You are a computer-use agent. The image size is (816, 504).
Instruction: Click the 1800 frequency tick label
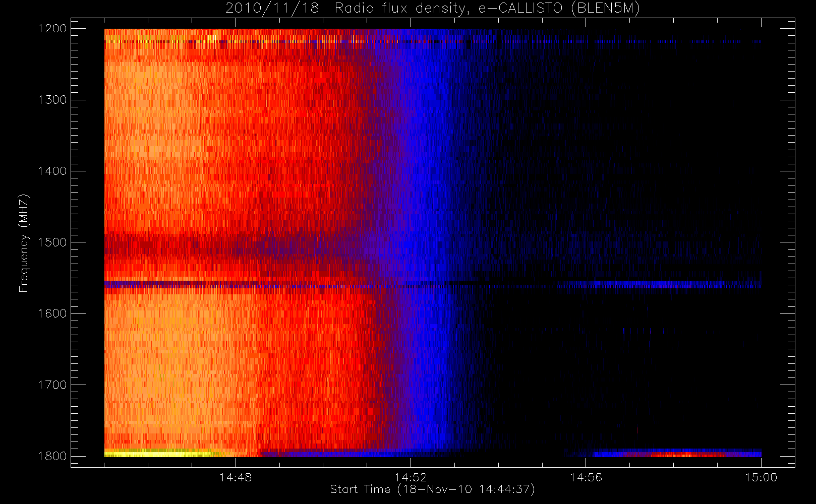coord(52,456)
